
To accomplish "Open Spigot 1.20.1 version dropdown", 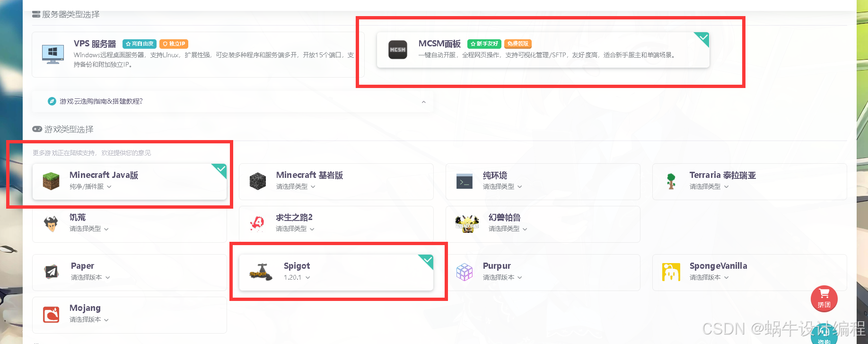I will click(297, 277).
